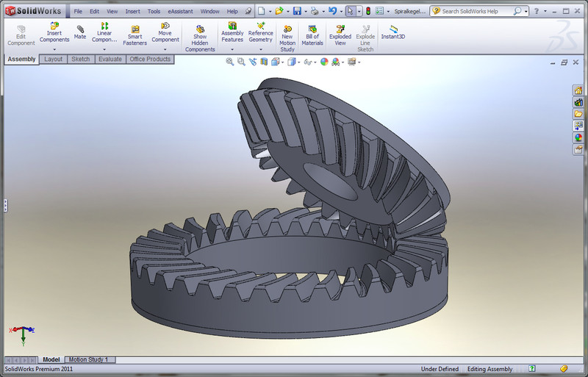The width and height of the screenshot is (588, 377).
Task: Select the Exploded View command
Action: [x=340, y=34]
